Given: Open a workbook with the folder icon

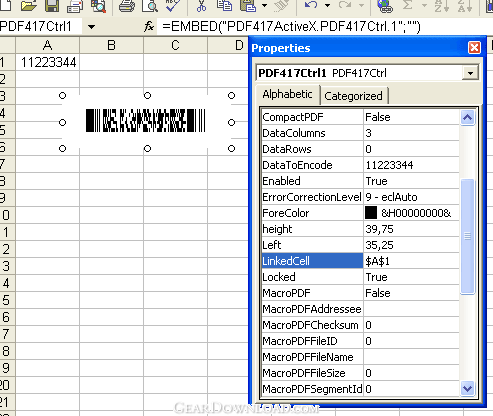Looking at the screenshot, I should pyautogui.click(x=29, y=5).
